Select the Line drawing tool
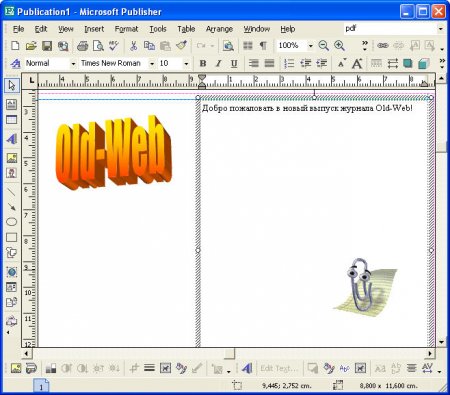Screen dimensions: 450x395 coord(12,192)
